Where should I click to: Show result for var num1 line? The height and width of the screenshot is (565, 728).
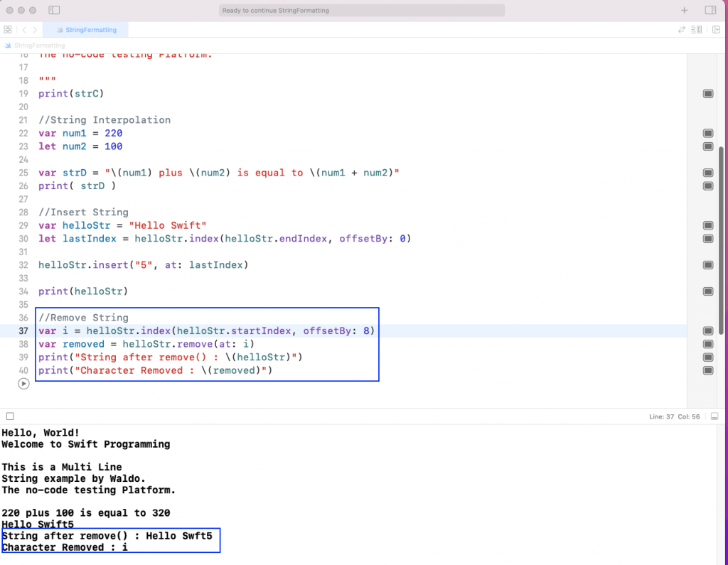[708, 134]
